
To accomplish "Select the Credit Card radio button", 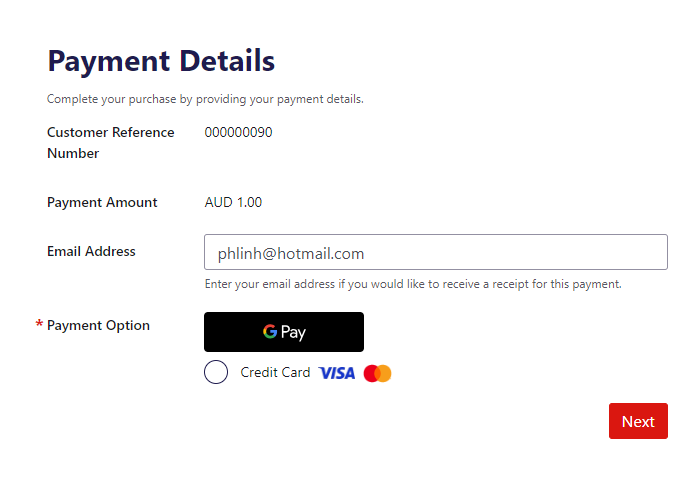I will tap(216, 373).
